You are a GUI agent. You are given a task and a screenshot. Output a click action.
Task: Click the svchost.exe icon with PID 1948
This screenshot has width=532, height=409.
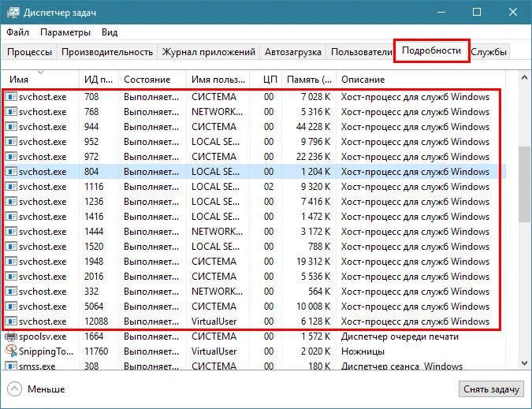(11, 262)
